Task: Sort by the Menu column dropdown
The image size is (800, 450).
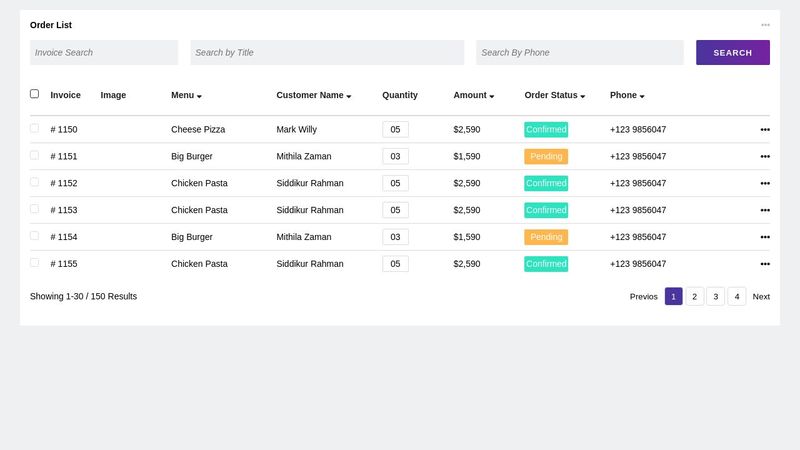Action: [199, 96]
